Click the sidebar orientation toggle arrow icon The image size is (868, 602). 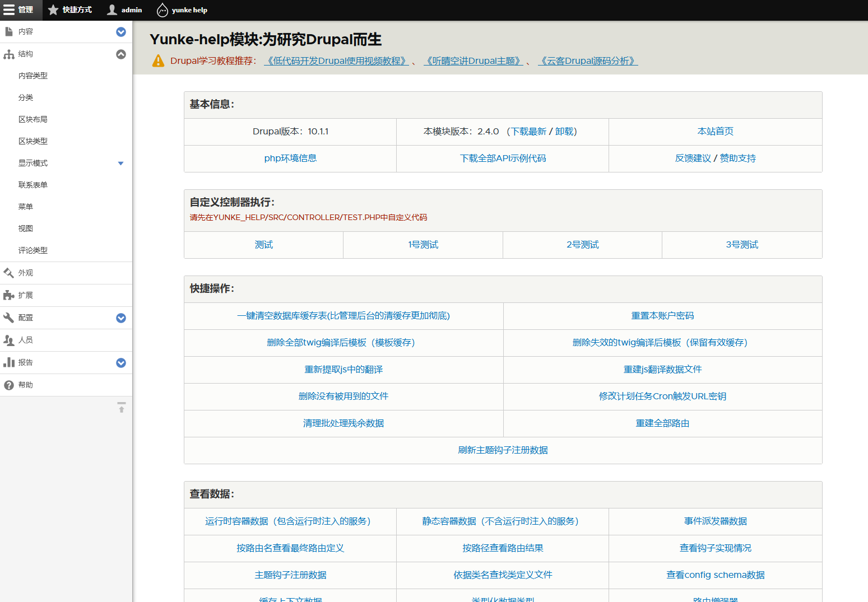tap(121, 408)
